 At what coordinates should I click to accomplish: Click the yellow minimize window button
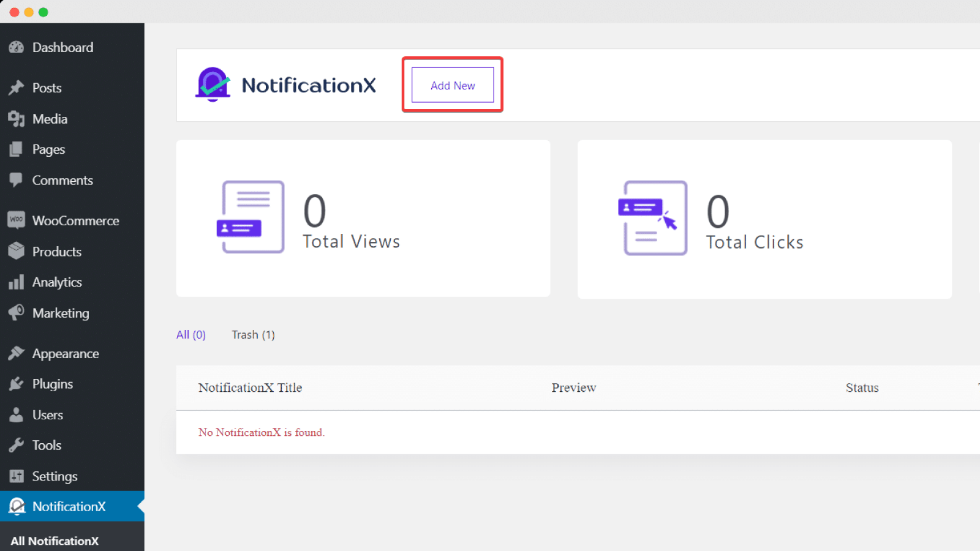click(29, 12)
